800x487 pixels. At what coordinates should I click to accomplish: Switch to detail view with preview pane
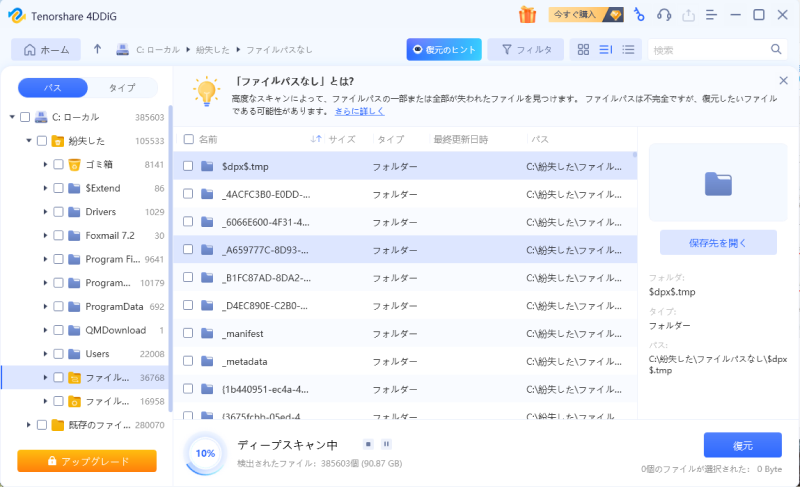click(606, 49)
